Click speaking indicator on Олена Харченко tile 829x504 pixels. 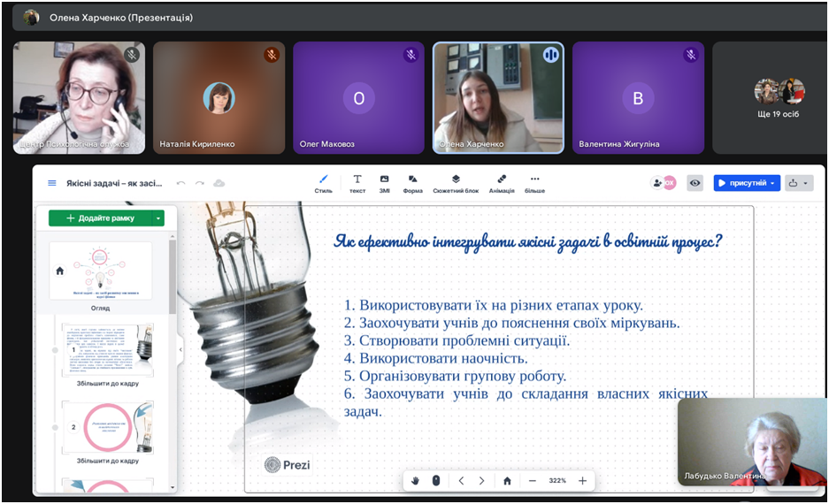pos(551,55)
